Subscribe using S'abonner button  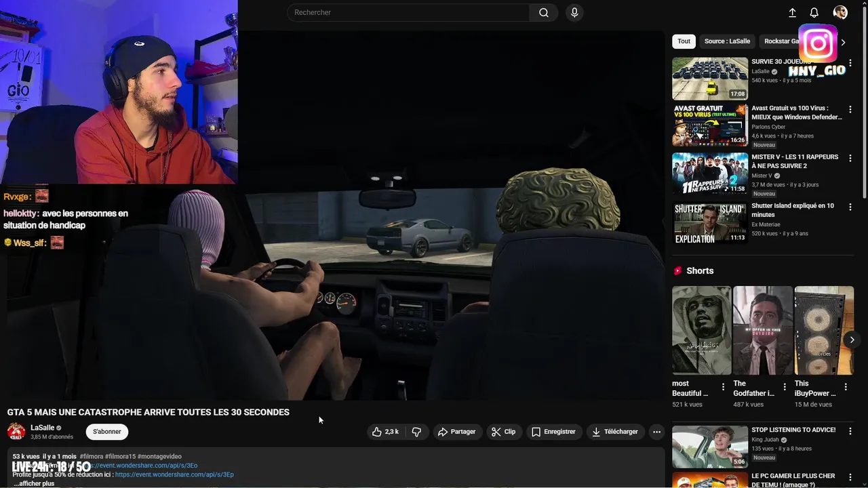[107, 432]
